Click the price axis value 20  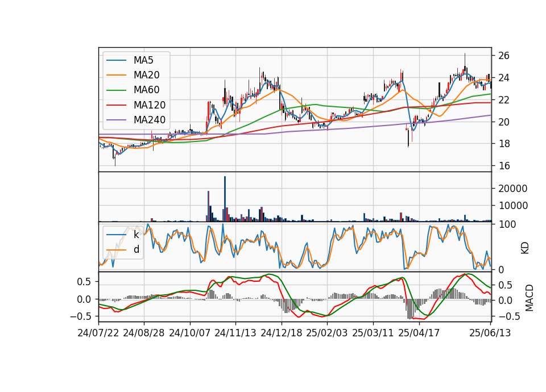504,122
